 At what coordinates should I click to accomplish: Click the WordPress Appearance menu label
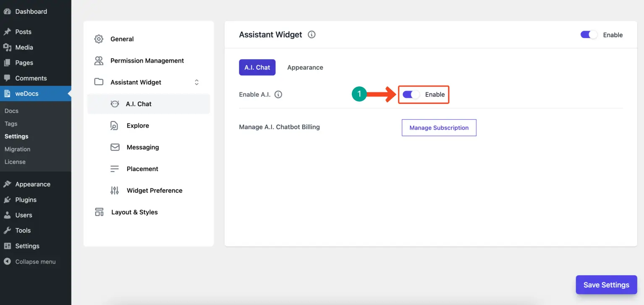33,184
